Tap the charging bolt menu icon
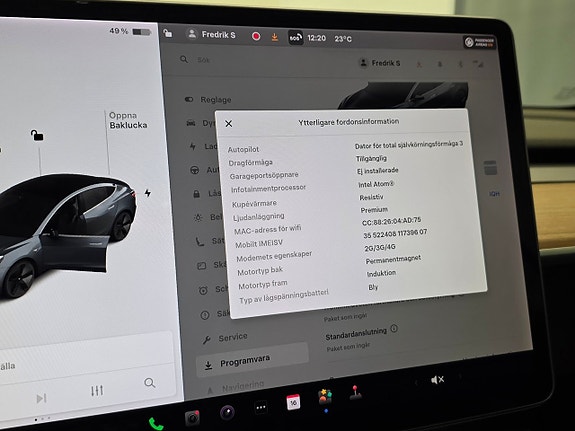Screen dimensions: 575x431 [x=193, y=147]
